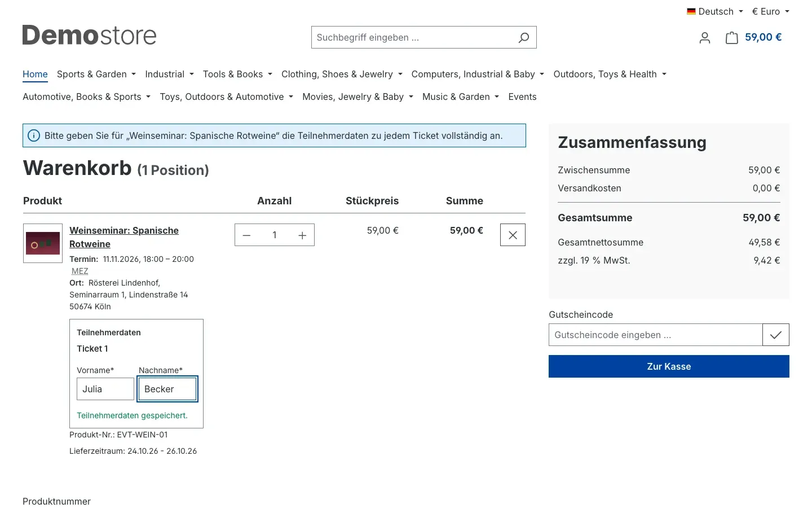Expand Music & Garden menu
Image resolution: width=812 pixels, height=508 pixels.
[x=461, y=97]
